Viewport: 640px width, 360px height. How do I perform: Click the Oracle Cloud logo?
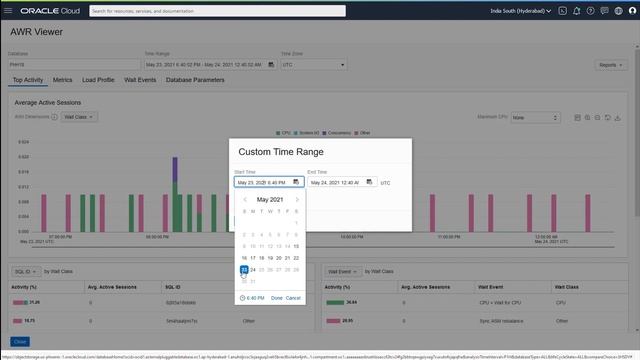click(50, 11)
